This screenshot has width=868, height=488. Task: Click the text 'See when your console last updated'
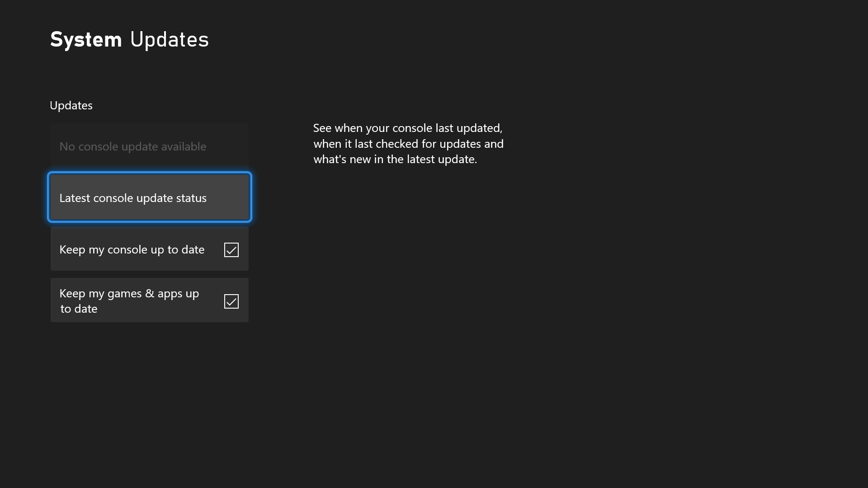(x=407, y=128)
